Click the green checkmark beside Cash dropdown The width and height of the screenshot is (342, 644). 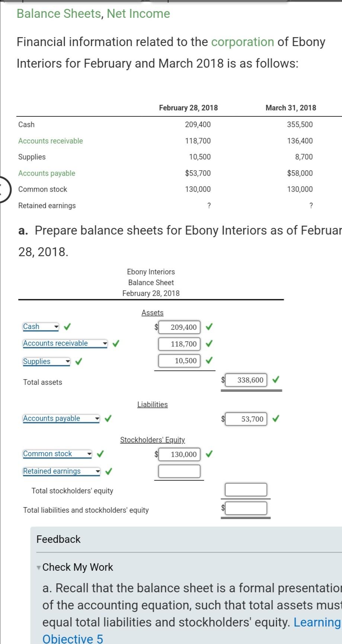point(66,327)
